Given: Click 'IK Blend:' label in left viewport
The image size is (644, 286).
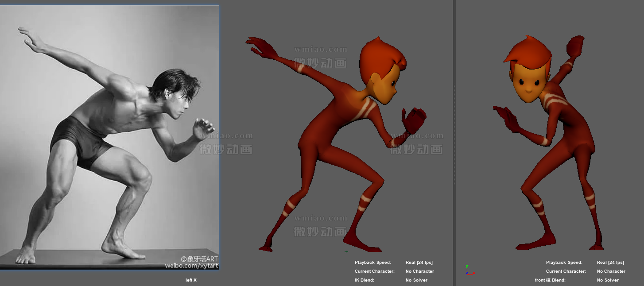Looking at the screenshot, I should (364, 280).
